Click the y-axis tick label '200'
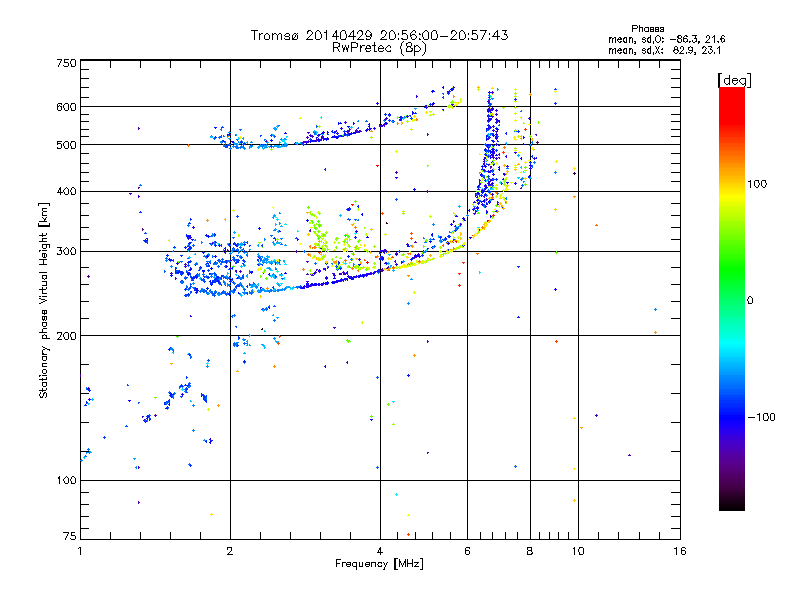 (x=66, y=336)
